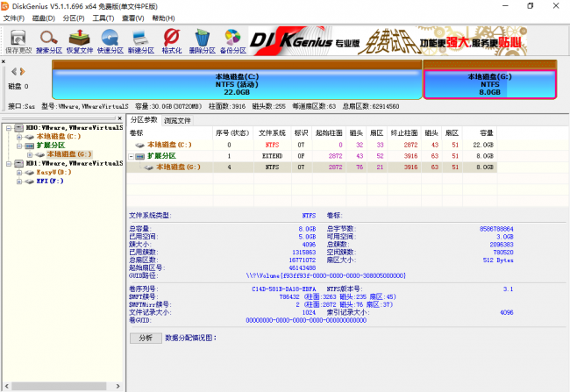Select 本地磁盘(G:) row in partition table
This screenshot has width=570, height=392.
click(x=311, y=167)
